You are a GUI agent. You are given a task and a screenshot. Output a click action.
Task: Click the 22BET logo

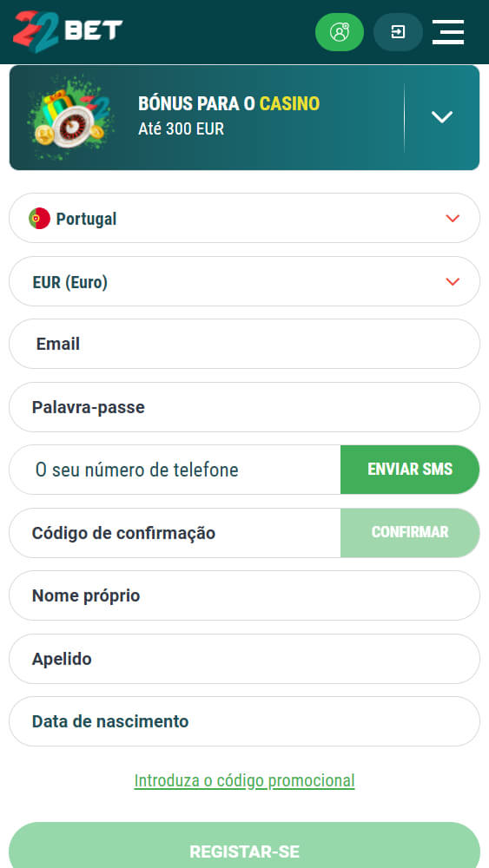pyautogui.click(x=68, y=31)
